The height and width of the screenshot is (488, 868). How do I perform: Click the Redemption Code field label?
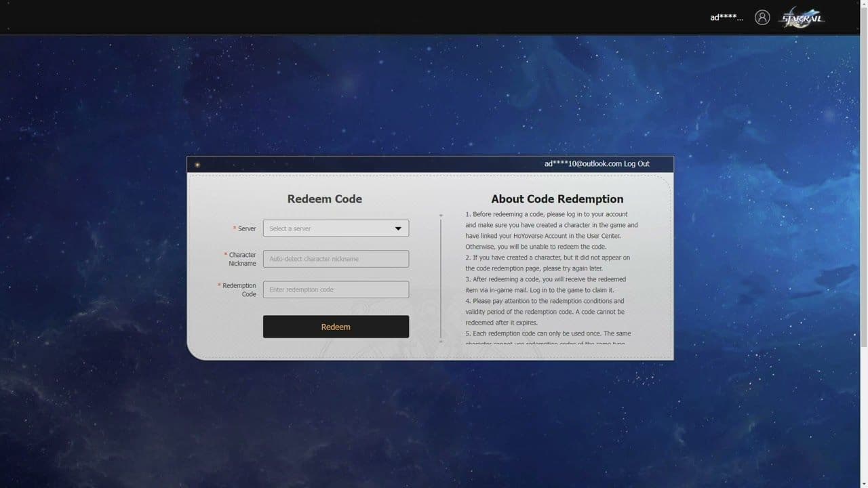(239, 289)
